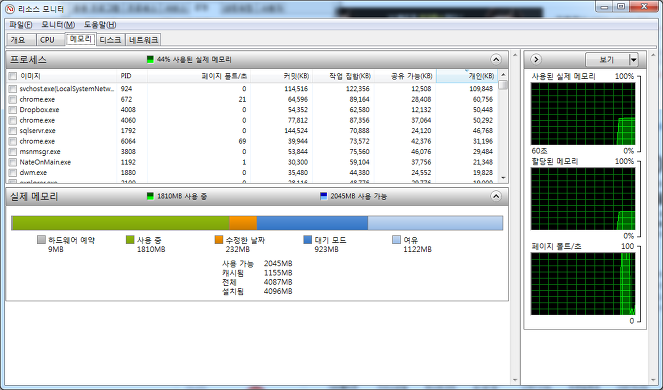
Task: Select the NateOnMain.exe process name
Action: (x=45, y=162)
